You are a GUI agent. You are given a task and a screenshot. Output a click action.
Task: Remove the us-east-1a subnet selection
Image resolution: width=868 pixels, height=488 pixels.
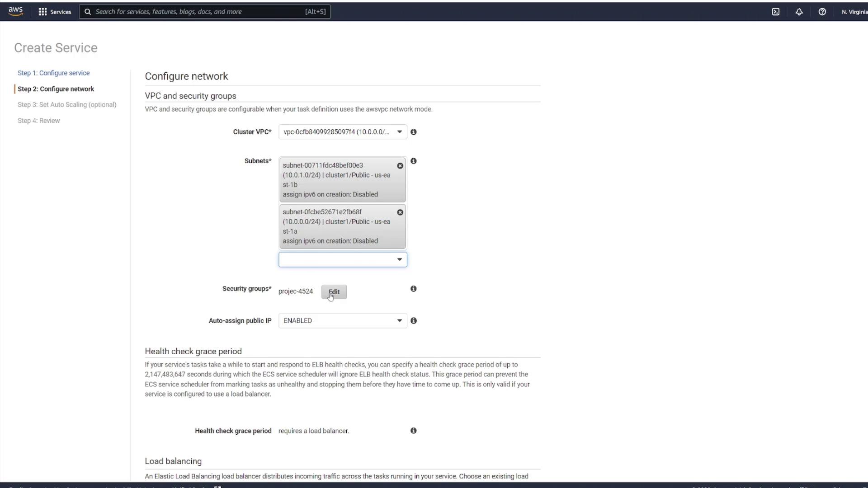[400, 212]
